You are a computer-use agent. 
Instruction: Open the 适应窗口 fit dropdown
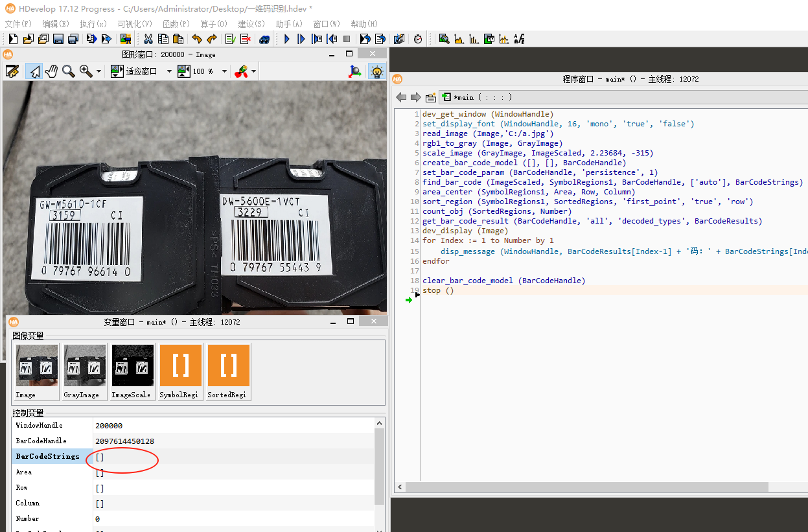pyautogui.click(x=169, y=71)
